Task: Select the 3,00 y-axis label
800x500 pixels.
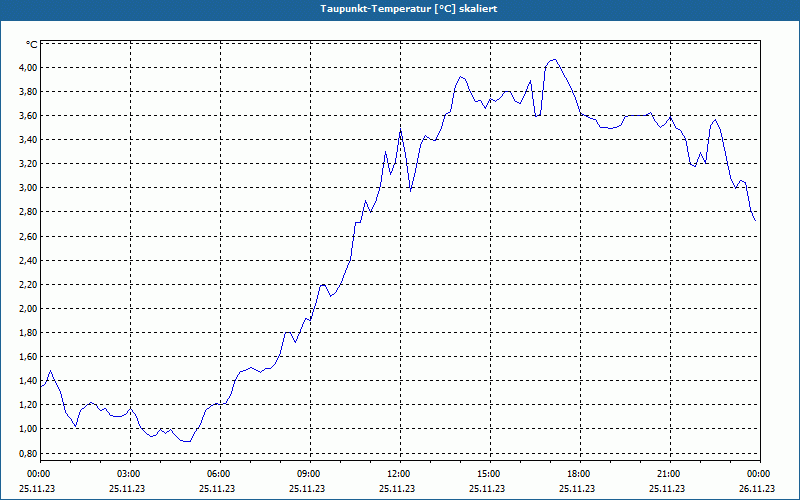Action: point(28,188)
